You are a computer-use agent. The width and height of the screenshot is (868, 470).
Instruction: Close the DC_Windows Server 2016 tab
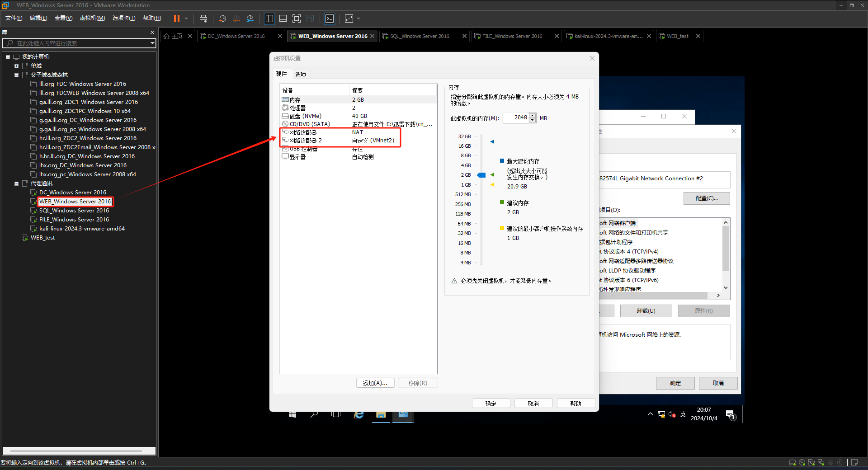pyautogui.click(x=280, y=36)
